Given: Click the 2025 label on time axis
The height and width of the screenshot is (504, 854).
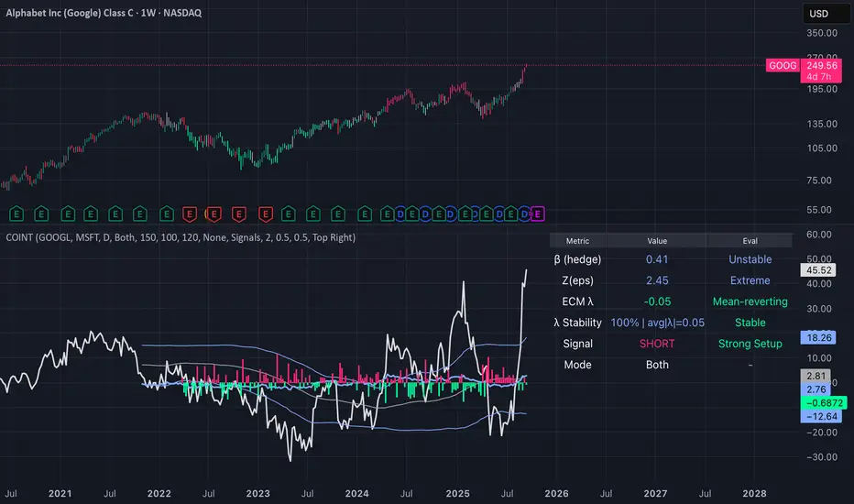Looking at the screenshot, I should (457, 494).
